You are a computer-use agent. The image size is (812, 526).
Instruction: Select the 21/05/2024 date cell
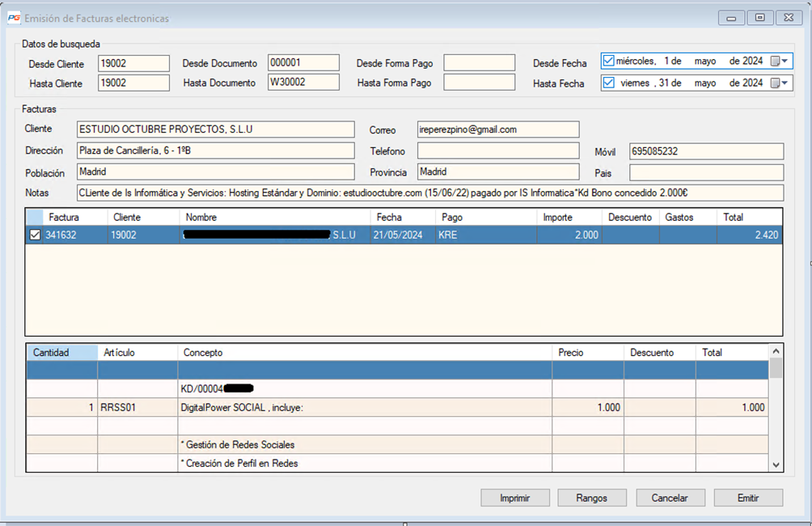[403, 235]
